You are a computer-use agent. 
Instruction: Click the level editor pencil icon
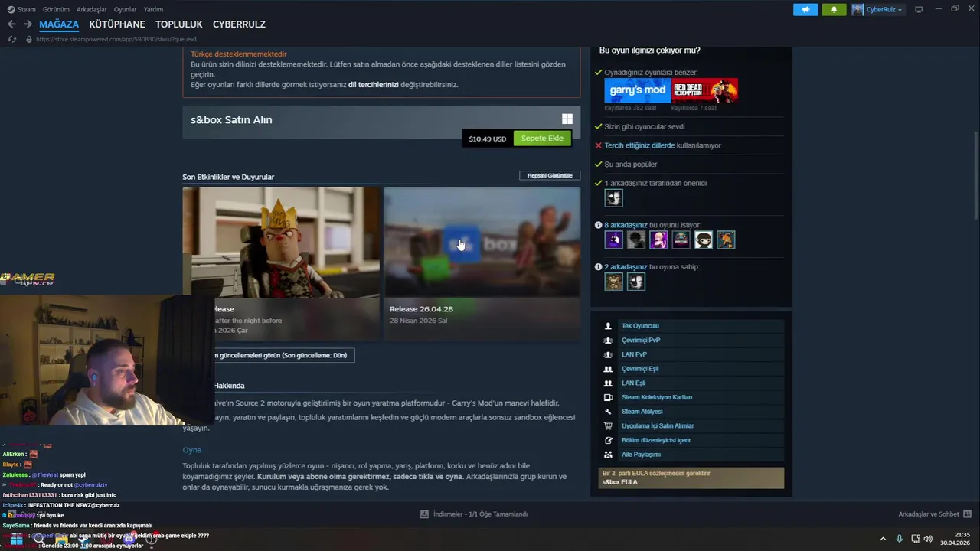pos(608,440)
